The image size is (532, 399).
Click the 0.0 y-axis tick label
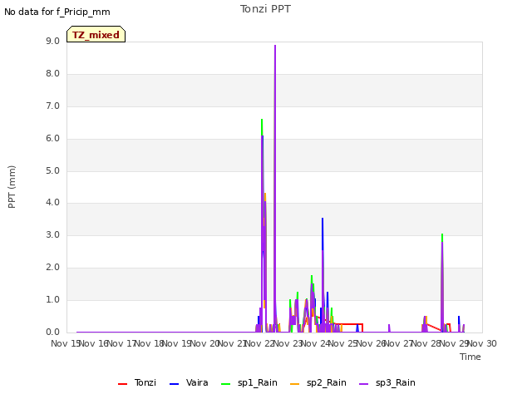coord(52,332)
